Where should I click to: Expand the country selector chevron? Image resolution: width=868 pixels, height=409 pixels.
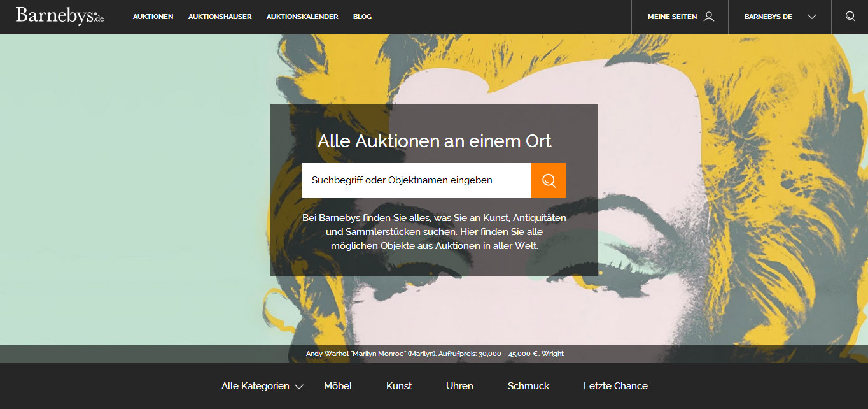click(x=811, y=17)
